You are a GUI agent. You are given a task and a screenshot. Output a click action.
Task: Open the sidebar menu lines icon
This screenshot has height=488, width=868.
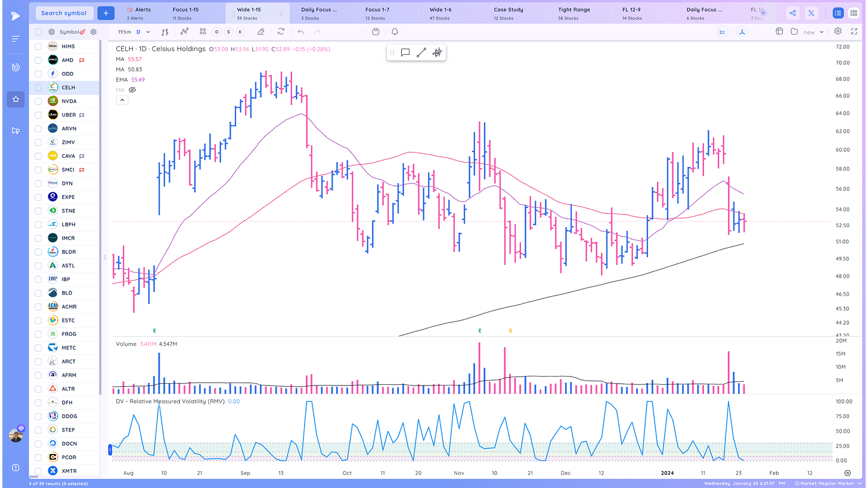[15, 39]
